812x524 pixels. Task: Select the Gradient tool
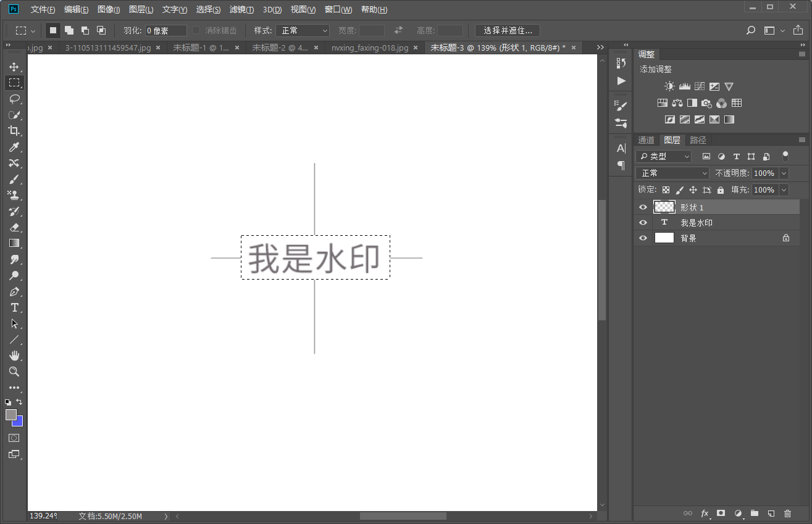coord(14,243)
